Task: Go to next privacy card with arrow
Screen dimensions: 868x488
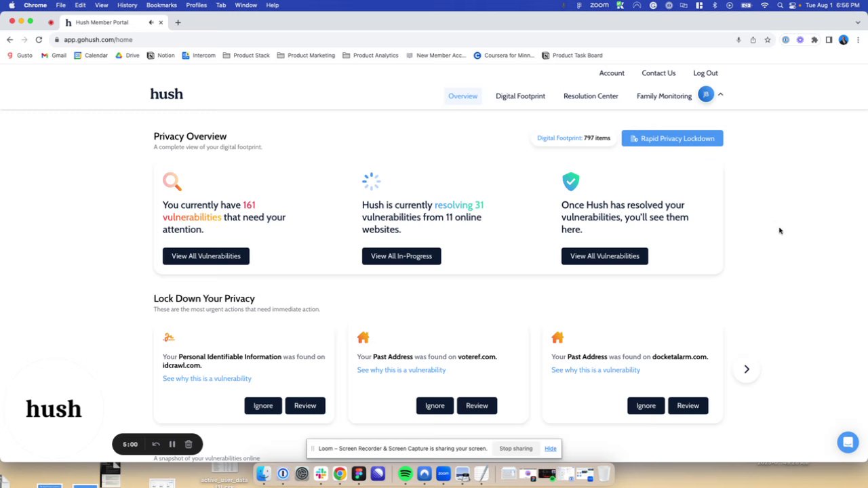Action: coord(747,369)
